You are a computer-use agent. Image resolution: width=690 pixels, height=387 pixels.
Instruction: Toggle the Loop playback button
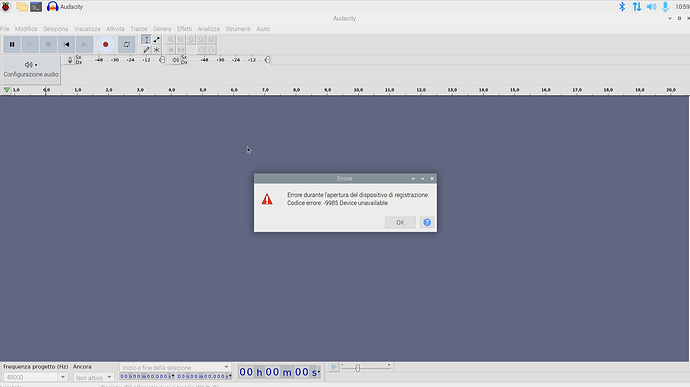(x=126, y=44)
